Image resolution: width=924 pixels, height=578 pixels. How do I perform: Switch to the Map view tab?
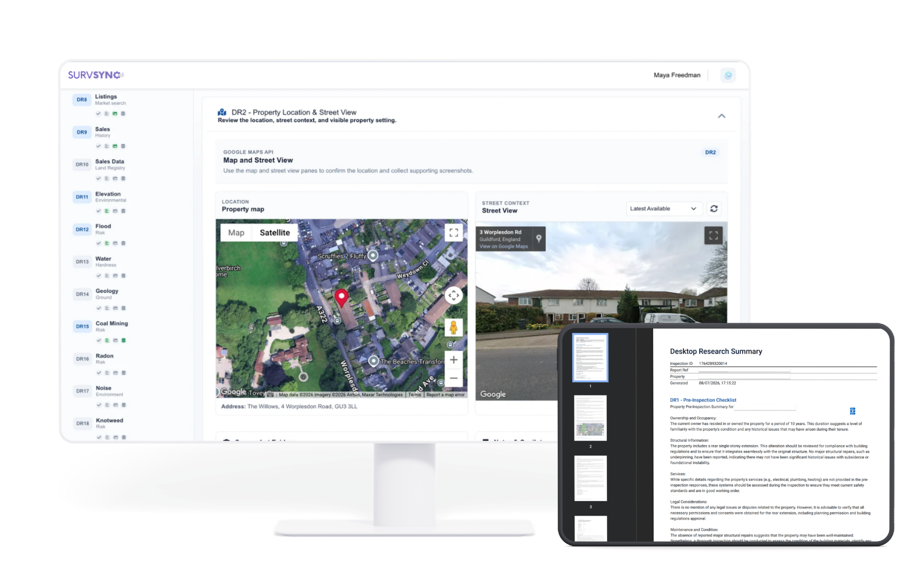tap(236, 233)
